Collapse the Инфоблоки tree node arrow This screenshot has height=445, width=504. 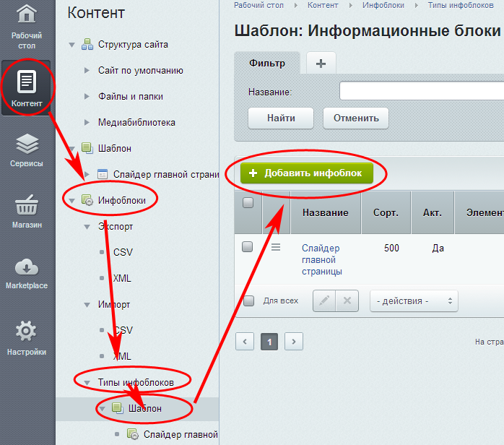tap(72, 201)
